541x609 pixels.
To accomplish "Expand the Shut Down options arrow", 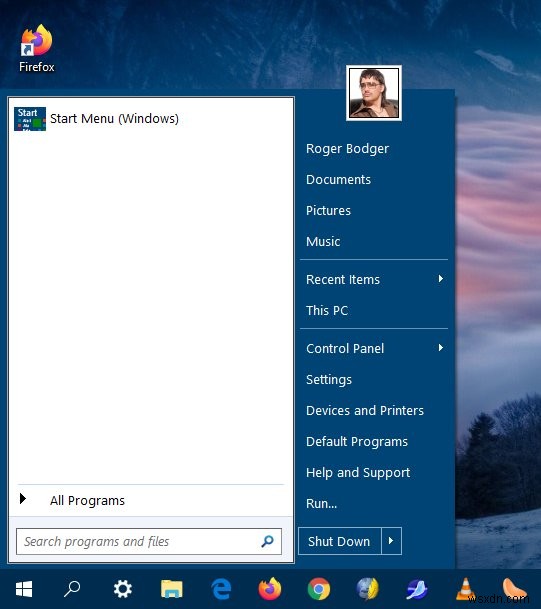I will [x=391, y=541].
